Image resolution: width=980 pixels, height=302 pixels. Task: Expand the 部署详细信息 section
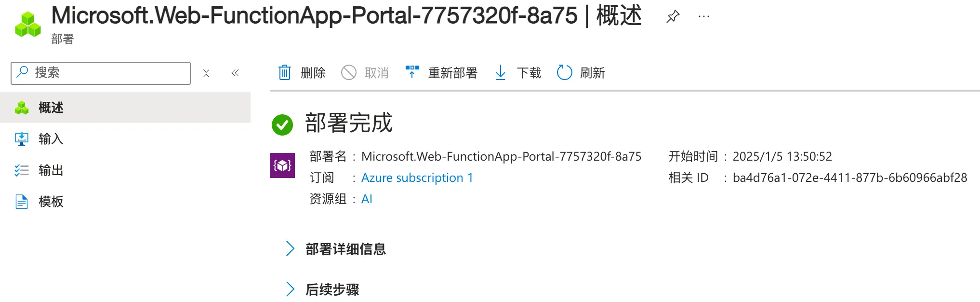point(290,249)
